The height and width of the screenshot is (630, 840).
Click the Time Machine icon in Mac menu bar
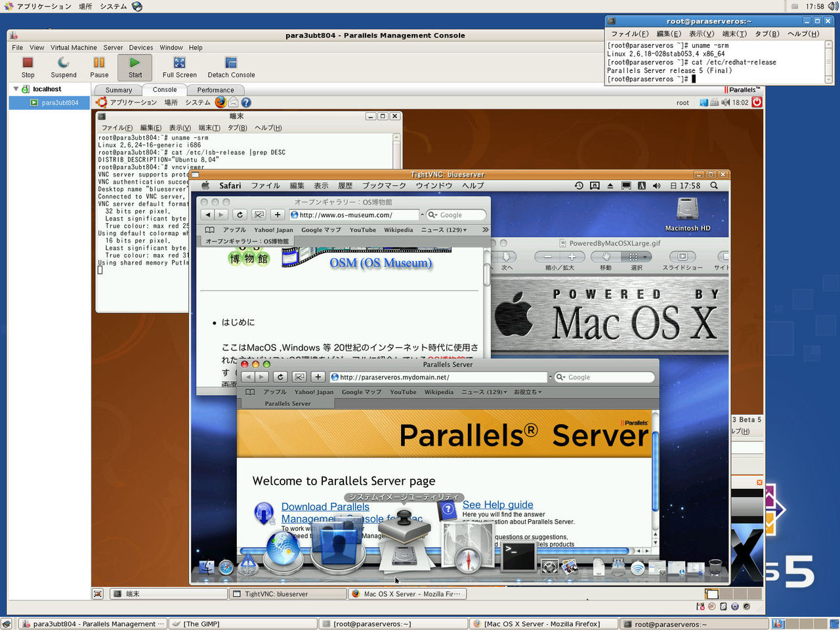tap(579, 186)
